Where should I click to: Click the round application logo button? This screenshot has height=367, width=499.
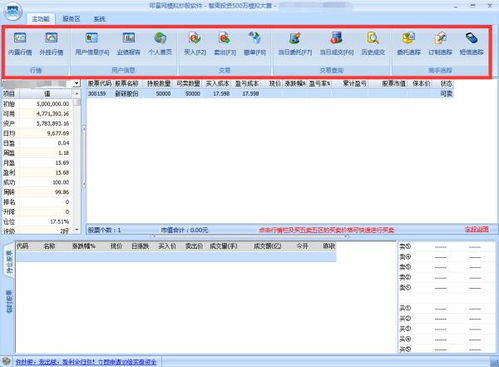(13, 11)
